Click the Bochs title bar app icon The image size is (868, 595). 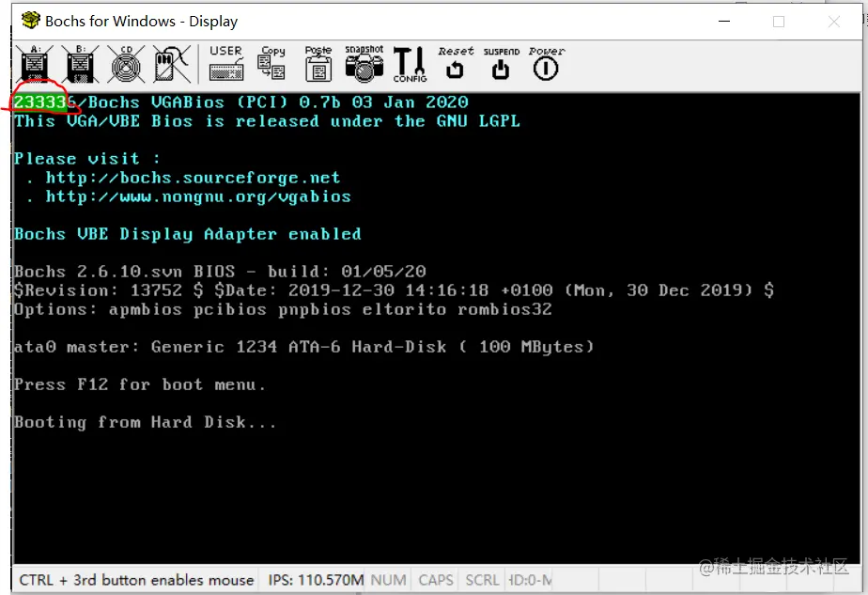click(x=31, y=21)
